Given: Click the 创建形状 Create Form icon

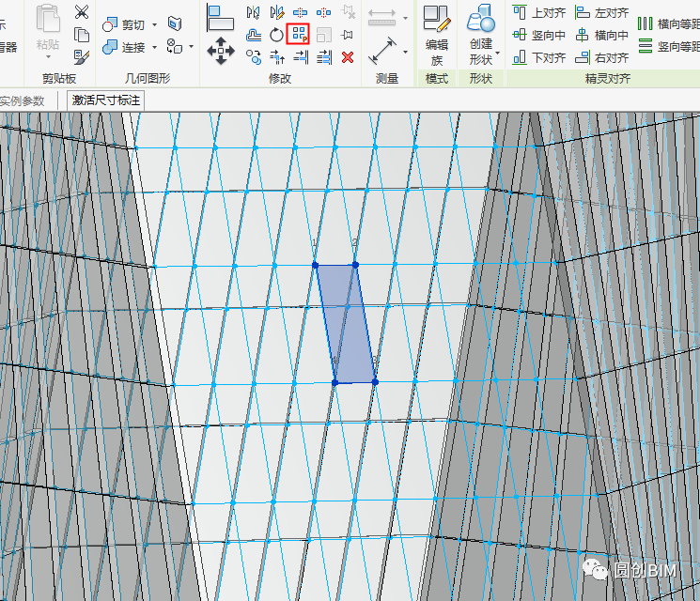Looking at the screenshot, I should [481, 18].
